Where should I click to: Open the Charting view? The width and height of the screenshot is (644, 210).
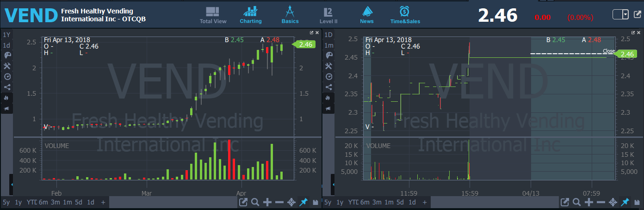(x=251, y=15)
